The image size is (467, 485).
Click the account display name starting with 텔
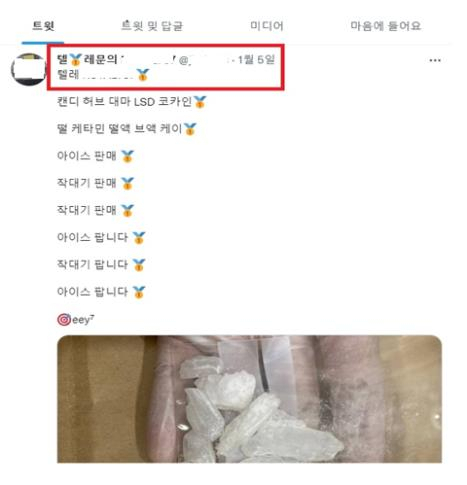click(x=116, y=60)
